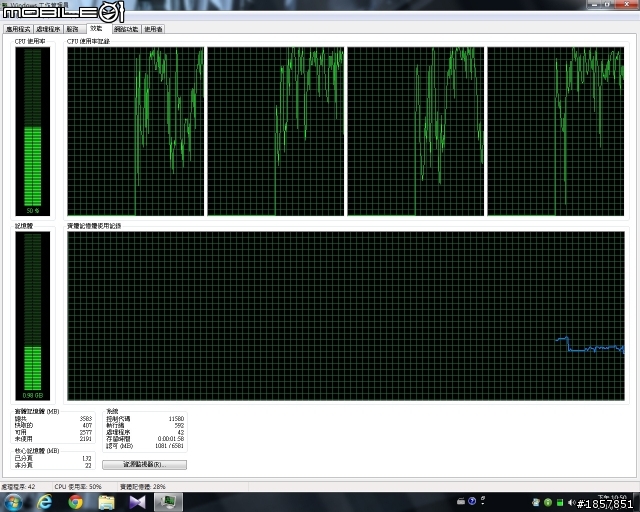Click the commit value 1081 / 6581

(x=169, y=446)
